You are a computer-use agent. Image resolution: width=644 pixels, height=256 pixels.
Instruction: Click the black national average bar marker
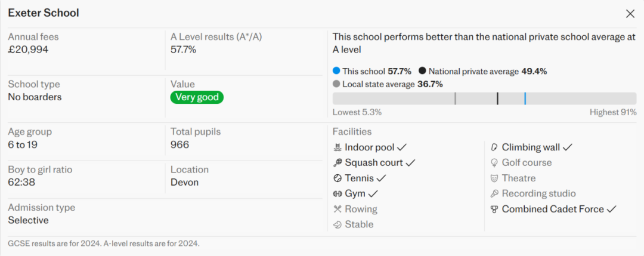497,98
